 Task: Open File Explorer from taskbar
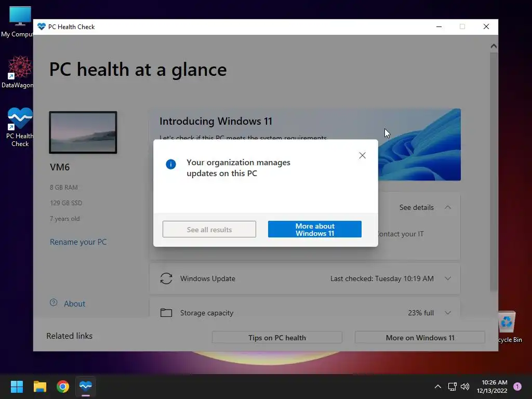click(x=39, y=387)
